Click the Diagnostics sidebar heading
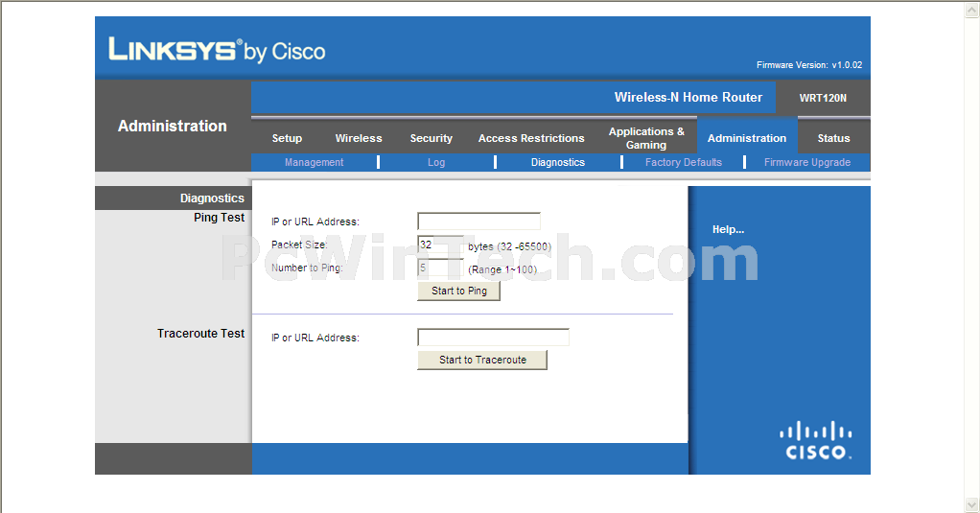Screen dimensions: 980x513 click(x=212, y=198)
